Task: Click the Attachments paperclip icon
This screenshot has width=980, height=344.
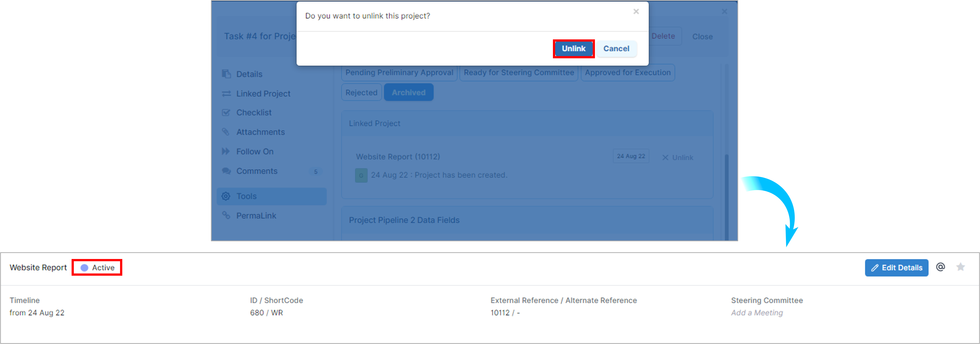Action: [226, 132]
